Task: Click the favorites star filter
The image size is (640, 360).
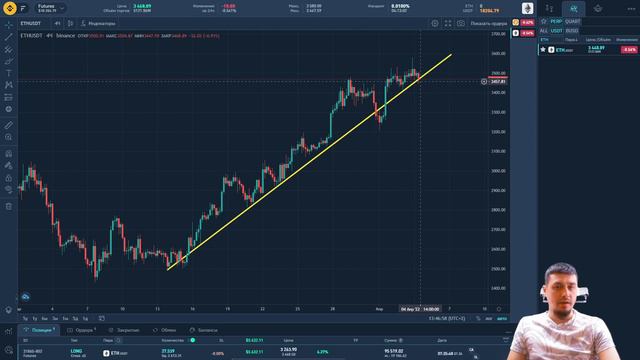Action: click(x=544, y=21)
